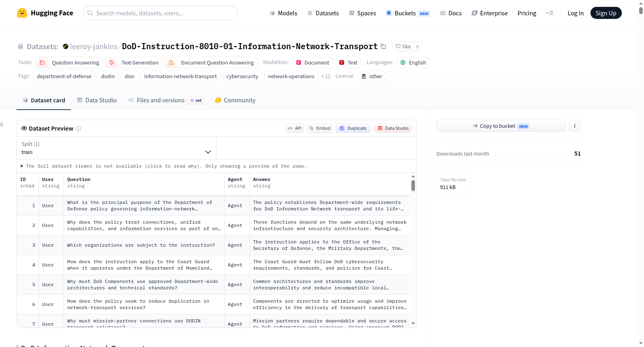Screen dimensions: 644x347
Task: Click the cybersecurity tag
Action: [x=242, y=76]
